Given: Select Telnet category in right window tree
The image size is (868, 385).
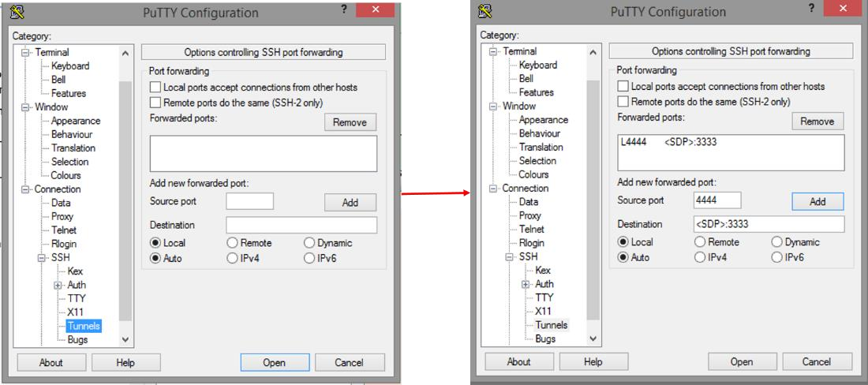Looking at the screenshot, I should (531, 229).
